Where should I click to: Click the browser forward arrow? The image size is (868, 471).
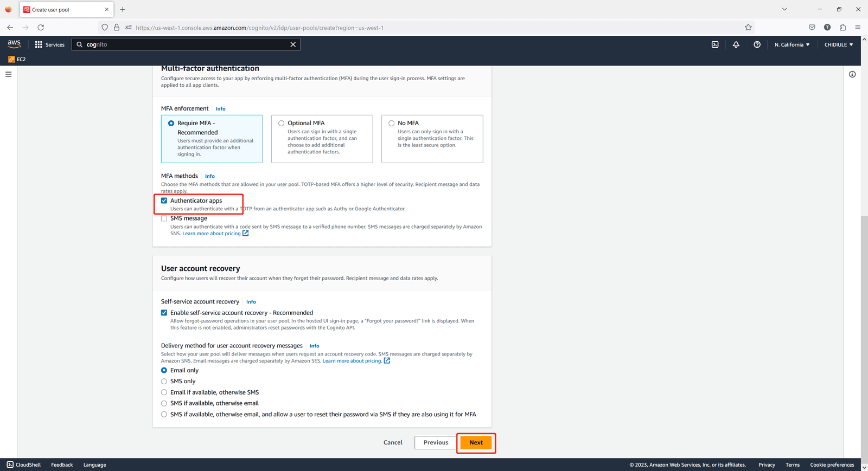(x=25, y=27)
